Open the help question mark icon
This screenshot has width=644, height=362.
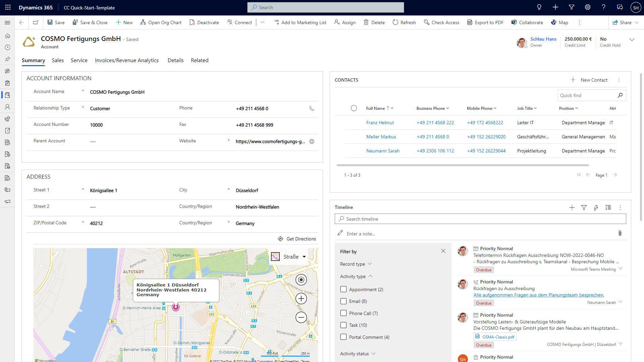pos(603,7)
